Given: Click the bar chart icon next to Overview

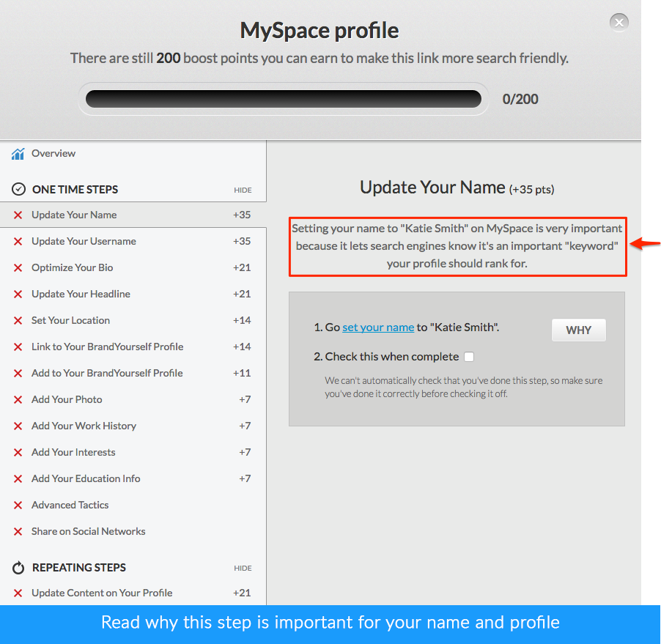Looking at the screenshot, I should point(18,153).
